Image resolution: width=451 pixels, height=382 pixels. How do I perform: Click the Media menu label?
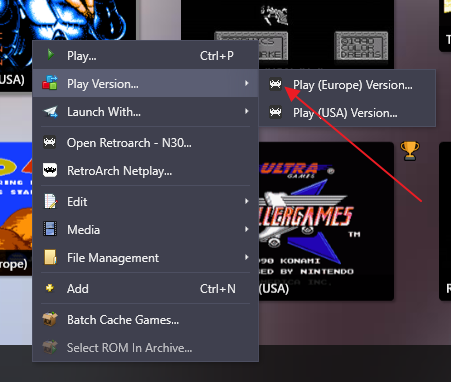click(83, 230)
